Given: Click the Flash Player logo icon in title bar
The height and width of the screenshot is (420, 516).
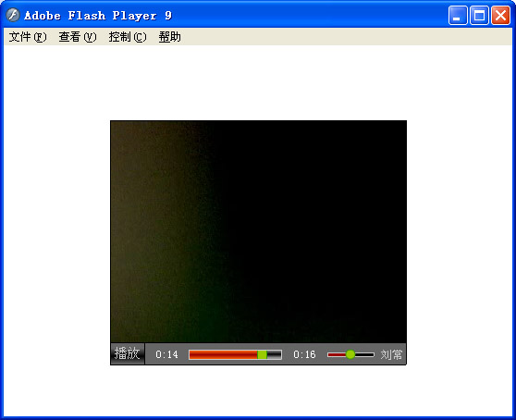Looking at the screenshot, I should coord(13,15).
